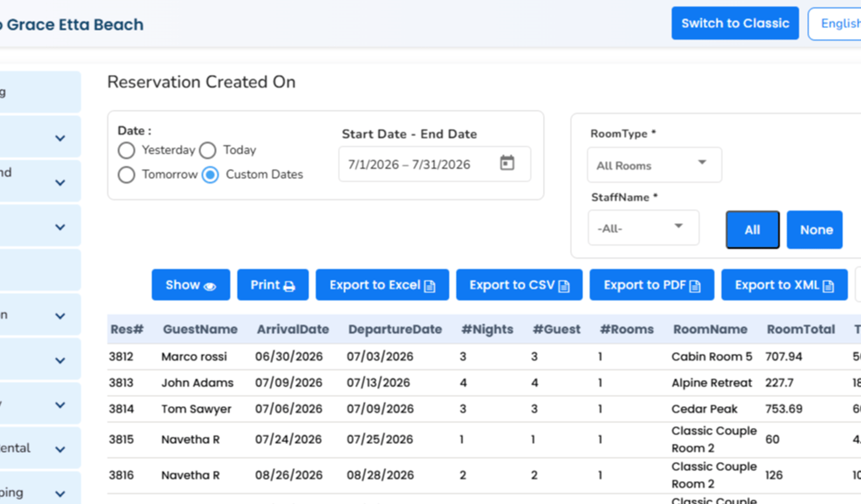This screenshot has width=861, height=504.
Task: Select the Yesterday radio option
Action: click(x=126, y=150)
